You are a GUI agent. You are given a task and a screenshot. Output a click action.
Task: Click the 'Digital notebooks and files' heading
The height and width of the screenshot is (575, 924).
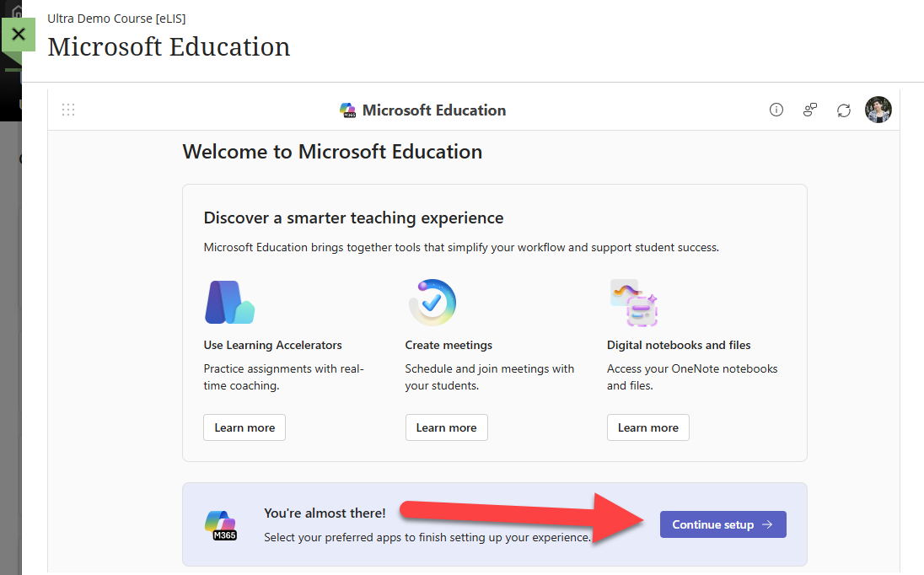tap(679, 345)
